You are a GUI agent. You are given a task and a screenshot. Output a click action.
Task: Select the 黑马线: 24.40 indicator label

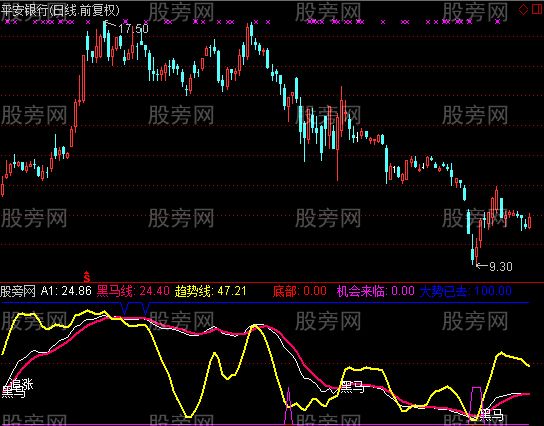[133, 291]
